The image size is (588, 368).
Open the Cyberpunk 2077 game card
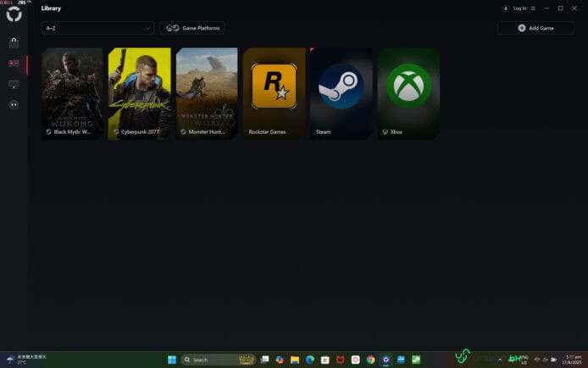(140, 94)
